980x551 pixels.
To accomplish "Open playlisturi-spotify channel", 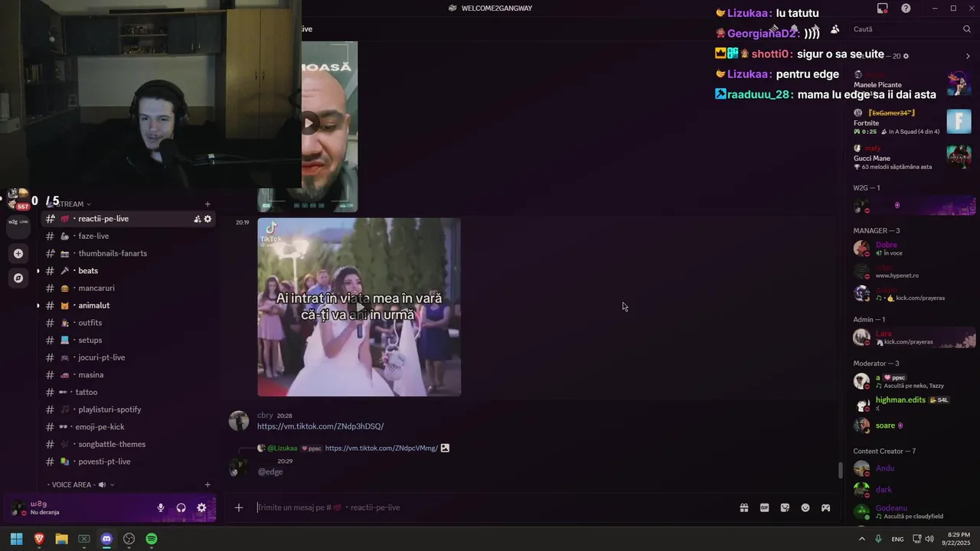I will [127, 409].
